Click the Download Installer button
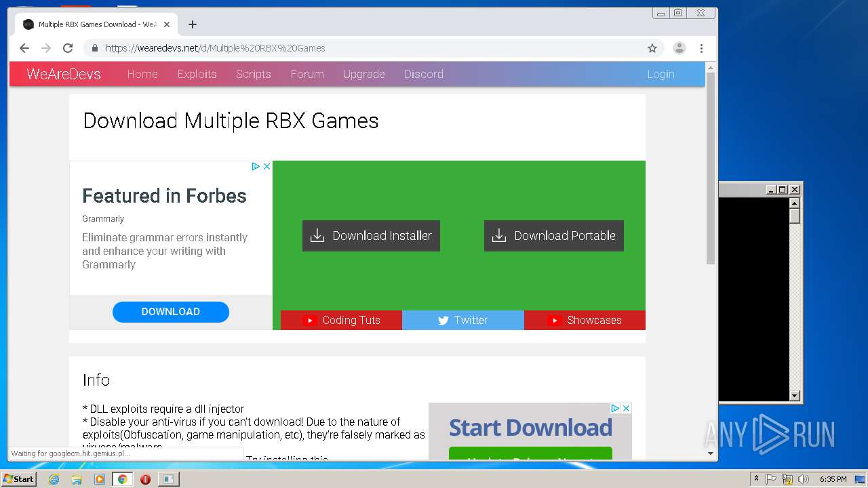This screenshot has height=488, width=868. [x=371, y=236]
